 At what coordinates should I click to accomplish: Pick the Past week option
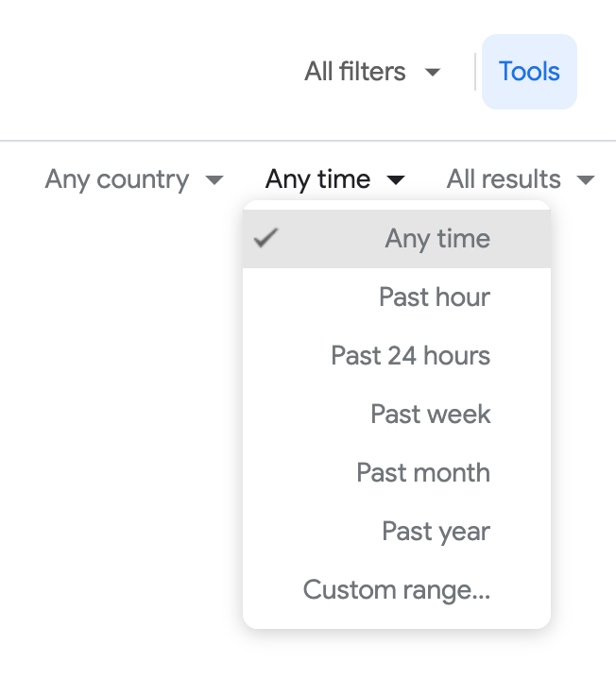pyautogui.click(x=397, y=414)
